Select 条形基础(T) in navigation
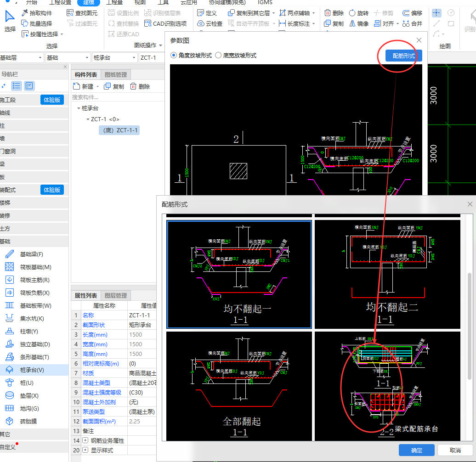Image resolution: width=476 pixels, height=462 pixels. point(34,357)
